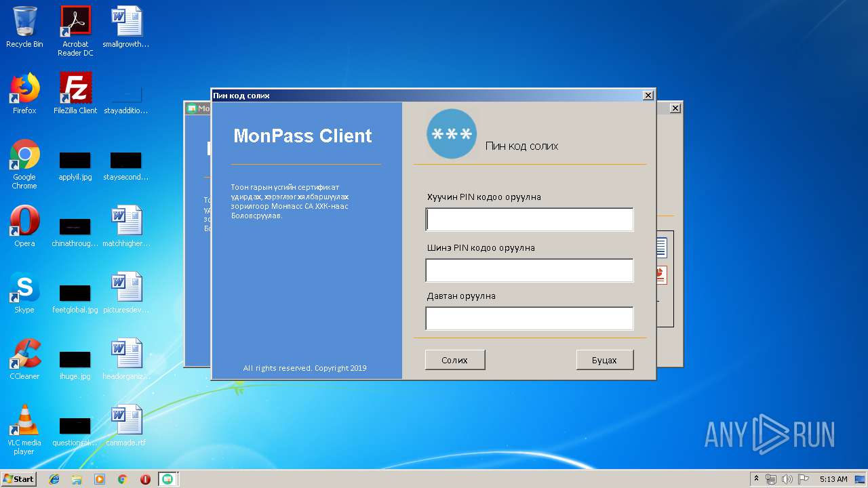Image resolution: width=868 pixels, height=488 pixels.
Task: Click the 'Хуучин PIN кодоо оруулна' label
Action: point(484,197)
